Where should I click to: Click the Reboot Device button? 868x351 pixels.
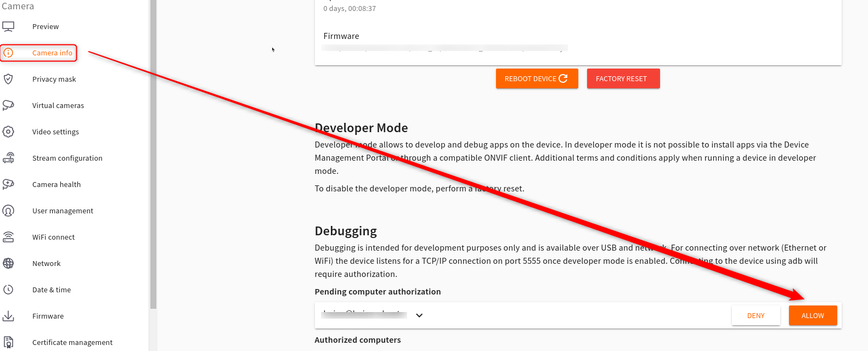point(537,78)
